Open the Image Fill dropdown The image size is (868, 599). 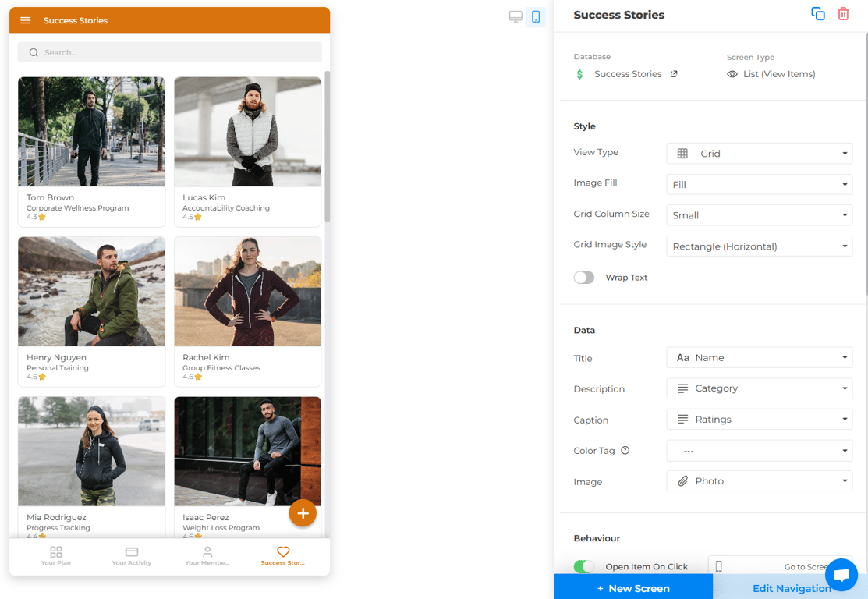(x=759, y=184)
